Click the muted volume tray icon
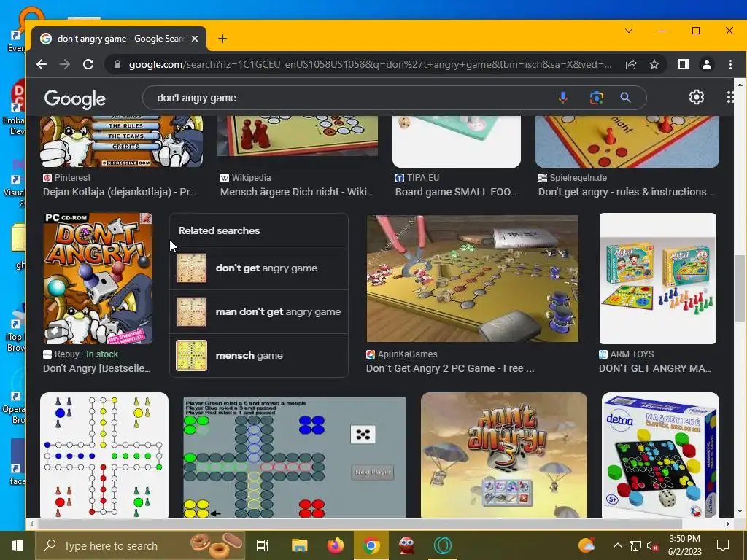The width and height of the screenshot is (747, 560). (x=653, y=545)
